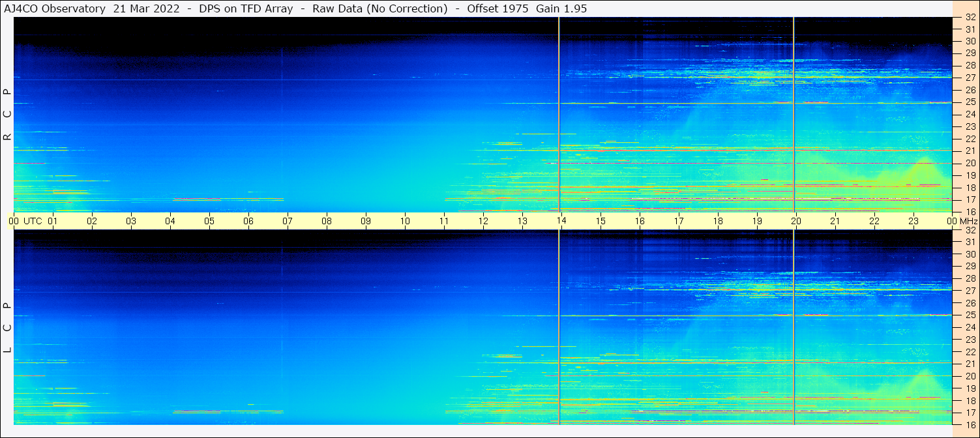Click the LCP panel "24" MHz scale label
The image size is (980, 438).
tap(970, 327)
